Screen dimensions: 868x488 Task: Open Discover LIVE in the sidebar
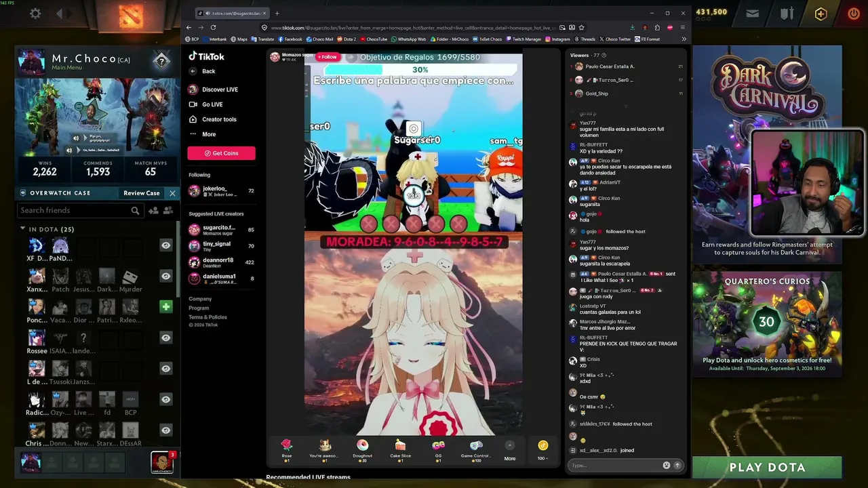(x=213, y=89)
